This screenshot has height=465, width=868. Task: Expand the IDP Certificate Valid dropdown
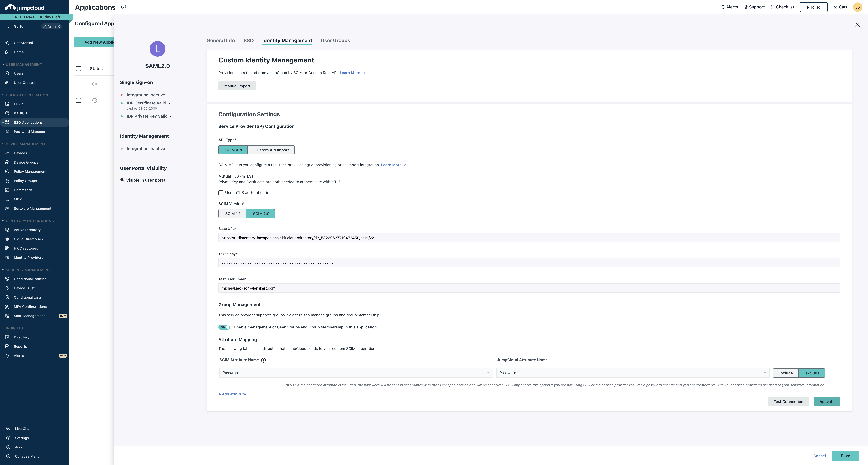pos(169,103)
